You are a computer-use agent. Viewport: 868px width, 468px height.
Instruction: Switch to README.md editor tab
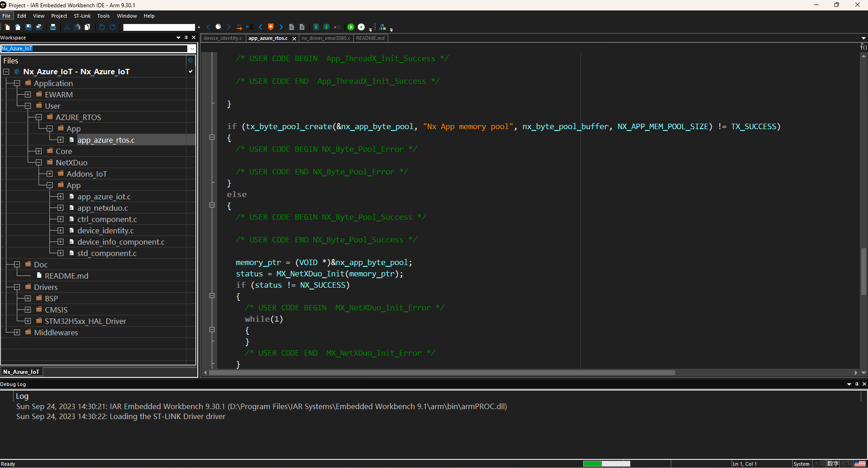pos(370,38)
